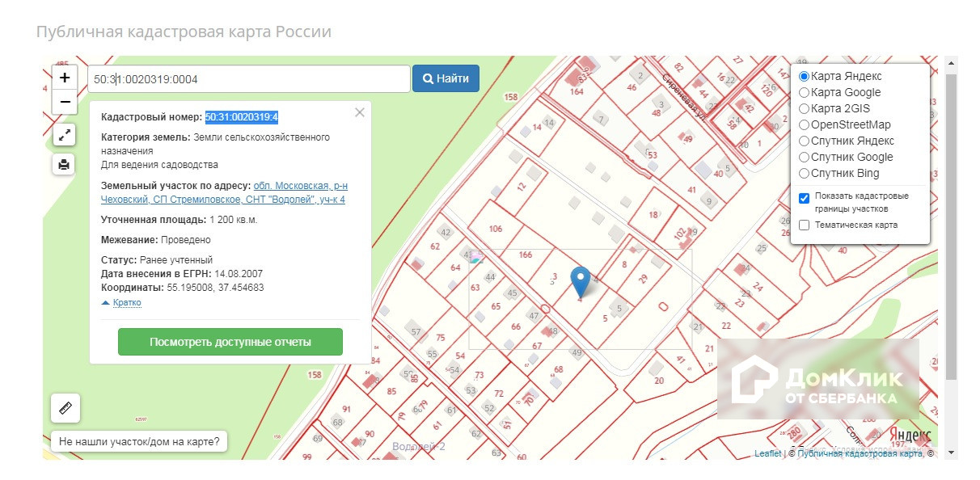Close the parcel info popup
The image size is (980, 480).
[x=360, y=112]
